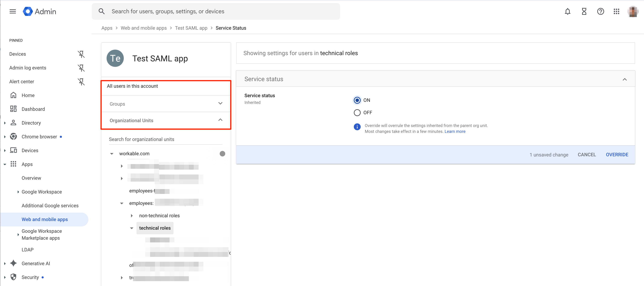Open the LDAP sidebar item
The width and height of the screenshot is (644, 286).
pyautogui.click(x=28, y=250)
